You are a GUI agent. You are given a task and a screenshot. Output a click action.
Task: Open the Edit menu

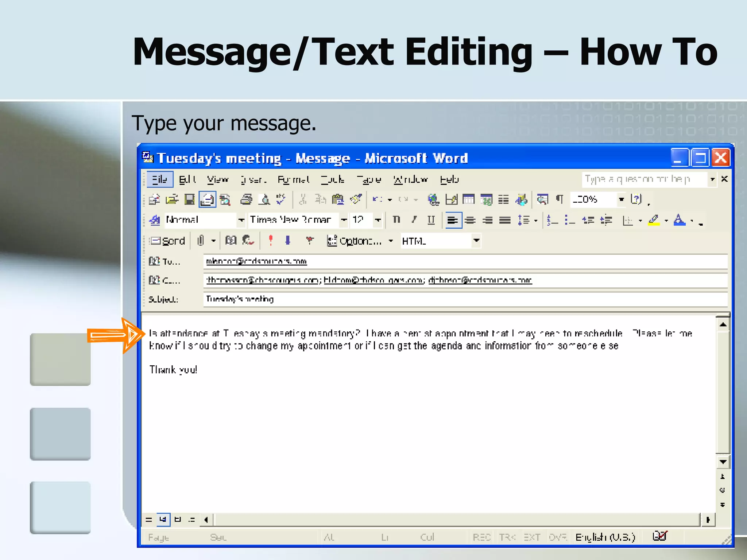[x=187, y=179]
